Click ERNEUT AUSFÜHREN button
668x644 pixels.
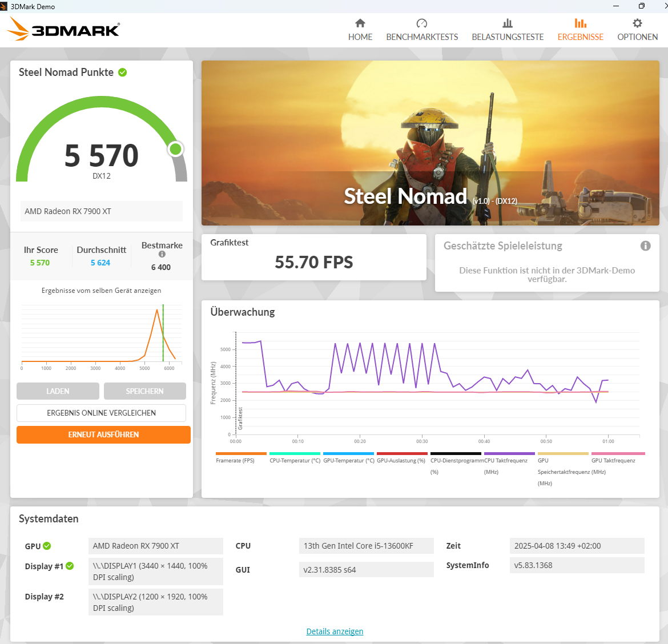click(103, 434)
